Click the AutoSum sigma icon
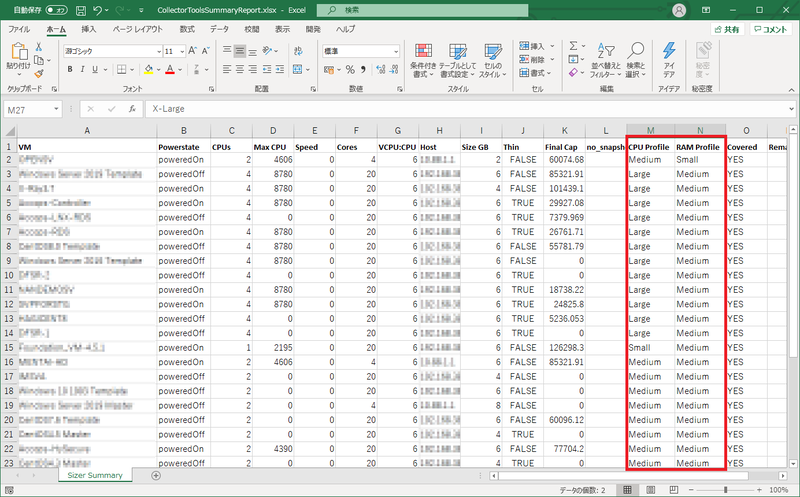Screen dimensions: 800x497 [x=573, y=45]
